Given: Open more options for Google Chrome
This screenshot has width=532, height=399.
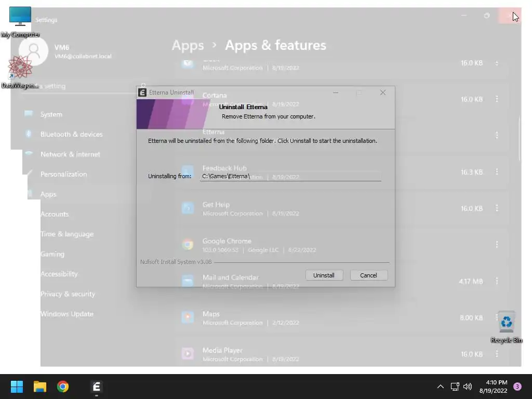Looking at the screenshot, I should [x=497, y=245].
